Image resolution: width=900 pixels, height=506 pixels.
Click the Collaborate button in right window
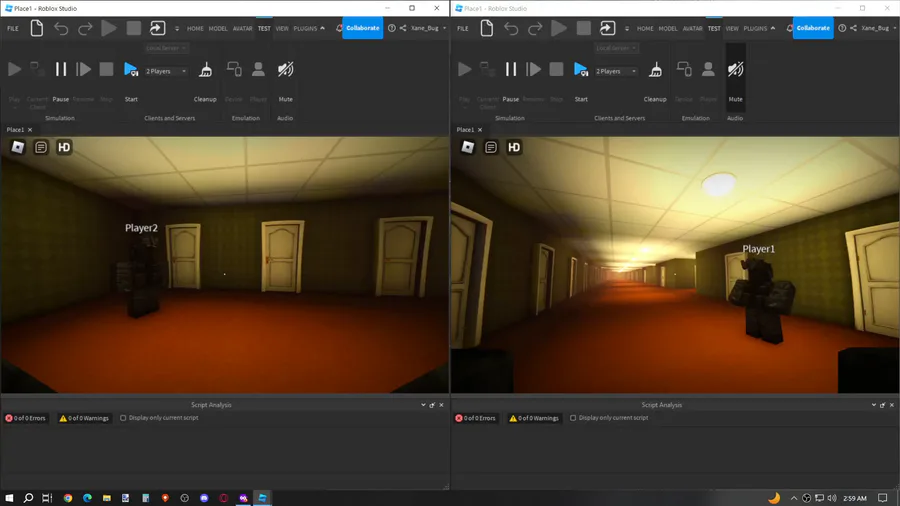[x=813, y=28]
